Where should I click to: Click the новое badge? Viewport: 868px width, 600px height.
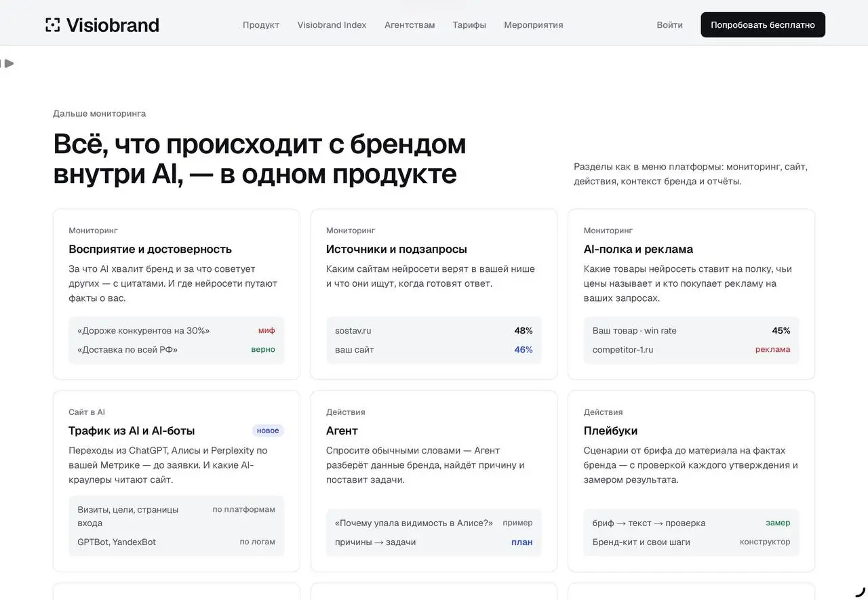(x=268, y=431)
